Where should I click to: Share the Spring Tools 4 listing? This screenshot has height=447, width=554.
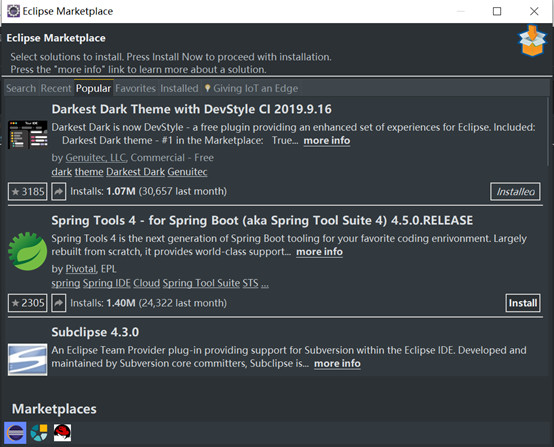click(x=59, y=303)
